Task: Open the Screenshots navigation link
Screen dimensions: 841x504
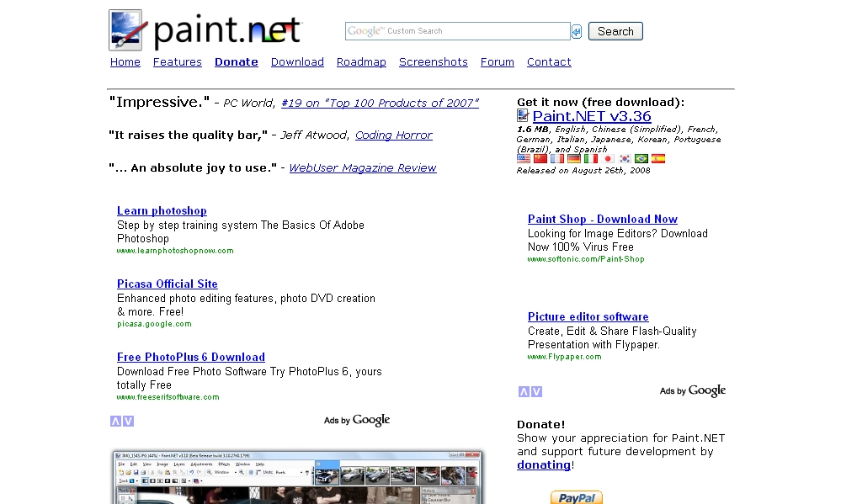Action: pyautogui.click(x=434, y=61)
